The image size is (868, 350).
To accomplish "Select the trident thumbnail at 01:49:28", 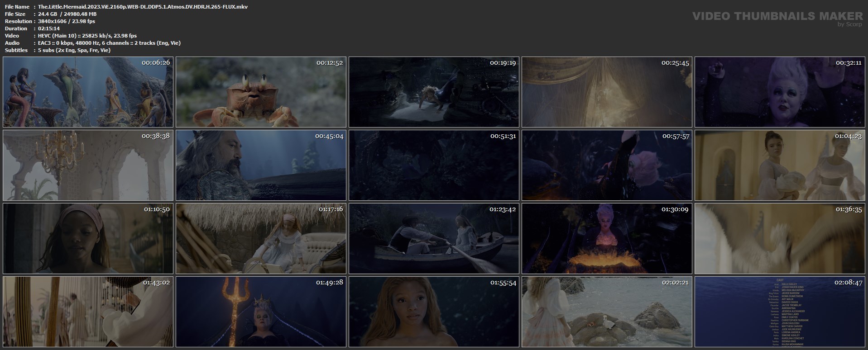I will click(x=261, y=312).
